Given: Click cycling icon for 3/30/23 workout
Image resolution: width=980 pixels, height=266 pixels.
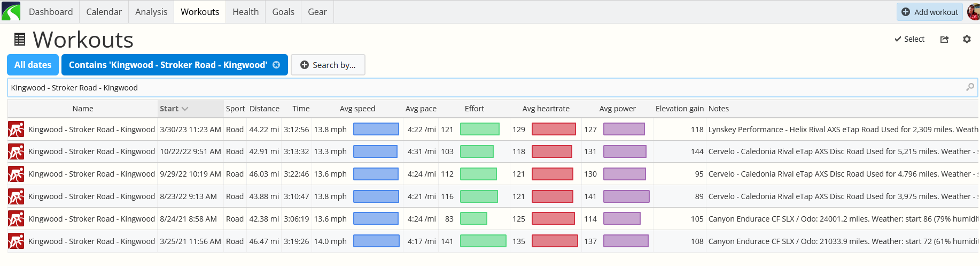Looking at the screenshot, I should pyautogui.click(x=16, y=130).
